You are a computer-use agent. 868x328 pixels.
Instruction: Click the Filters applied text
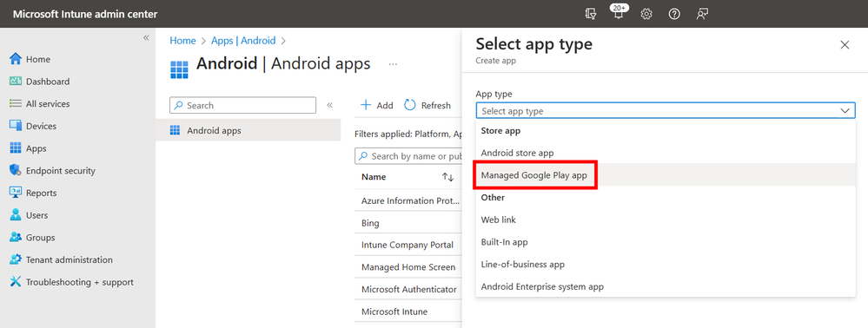(408, 134)
